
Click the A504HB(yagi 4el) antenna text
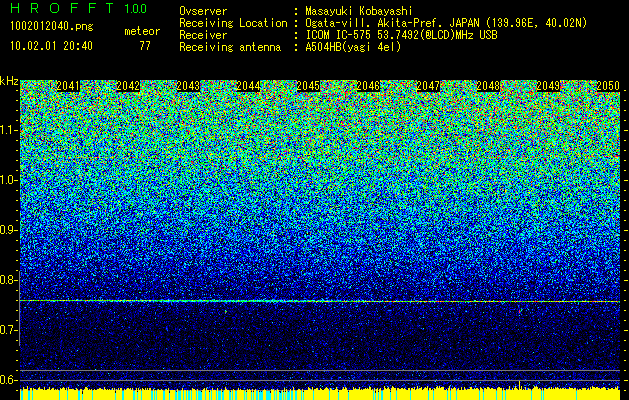click(x=353, y=47)
